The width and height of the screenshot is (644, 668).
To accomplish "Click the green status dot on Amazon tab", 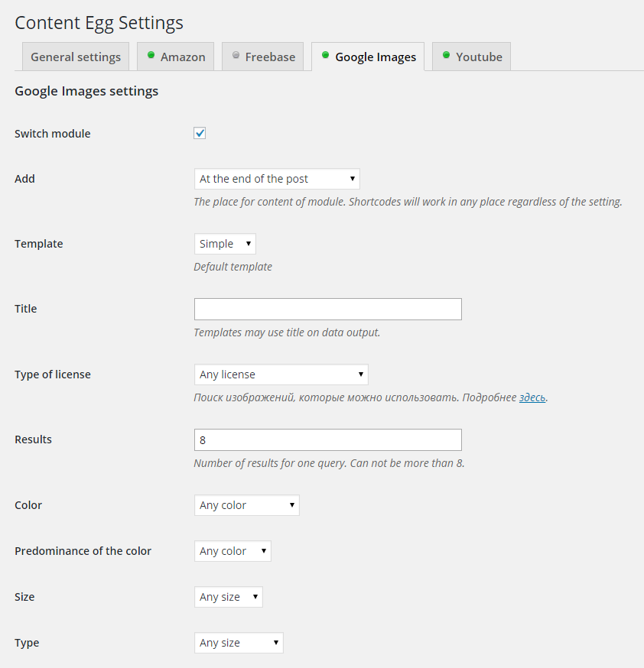I will point(151,55).
